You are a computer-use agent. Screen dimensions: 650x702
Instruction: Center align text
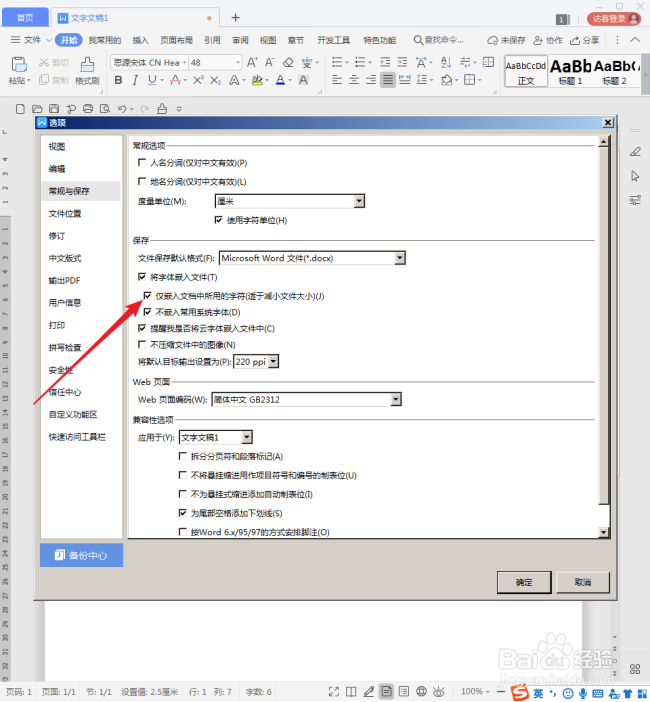click(354, 80)
